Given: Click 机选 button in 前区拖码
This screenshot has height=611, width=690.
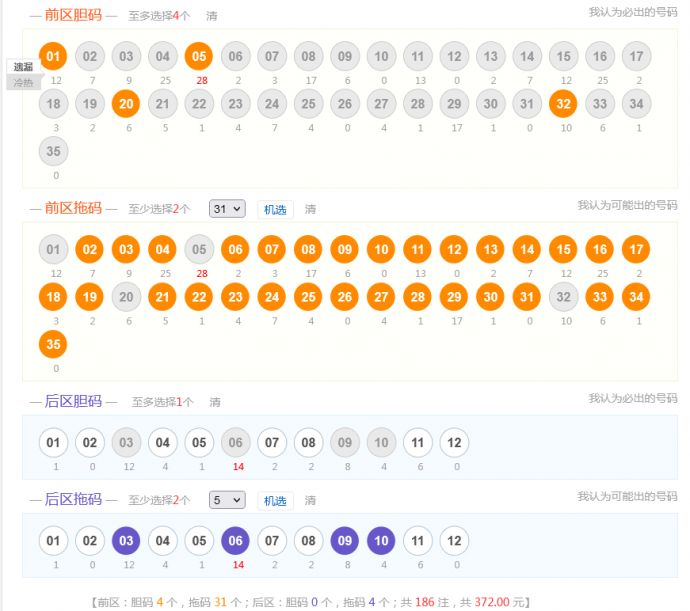Looking at the screenshot, I should coord(275,210).
